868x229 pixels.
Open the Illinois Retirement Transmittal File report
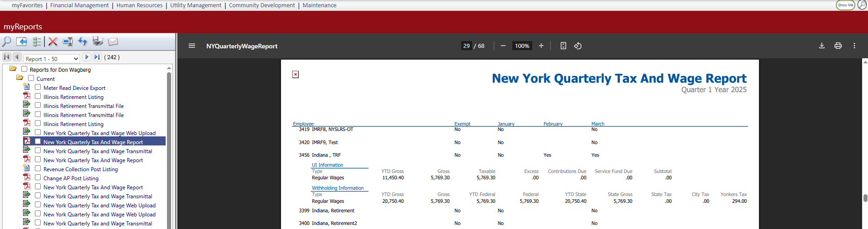(x=83, y=106)
